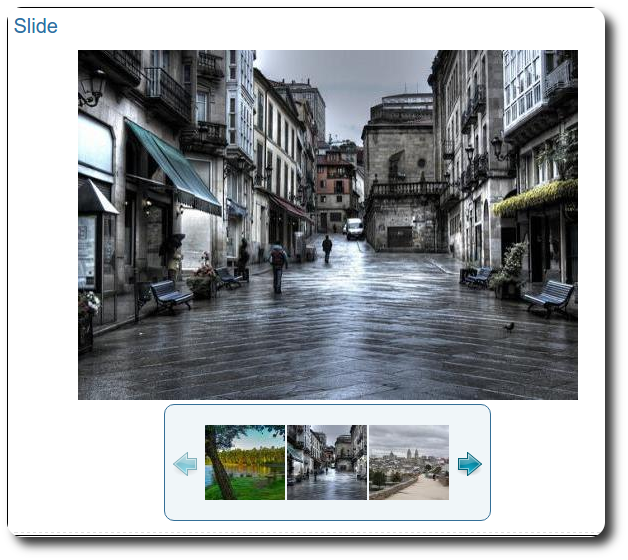Select the city panorama thumbnail
The height and width of the screenshot is (560, 628).
(x=409, y=462)
